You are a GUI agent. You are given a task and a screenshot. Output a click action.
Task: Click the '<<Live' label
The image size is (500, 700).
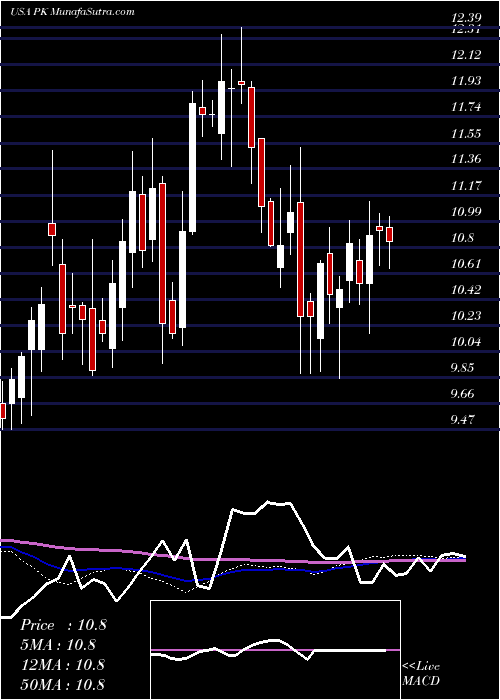(421, 667)
